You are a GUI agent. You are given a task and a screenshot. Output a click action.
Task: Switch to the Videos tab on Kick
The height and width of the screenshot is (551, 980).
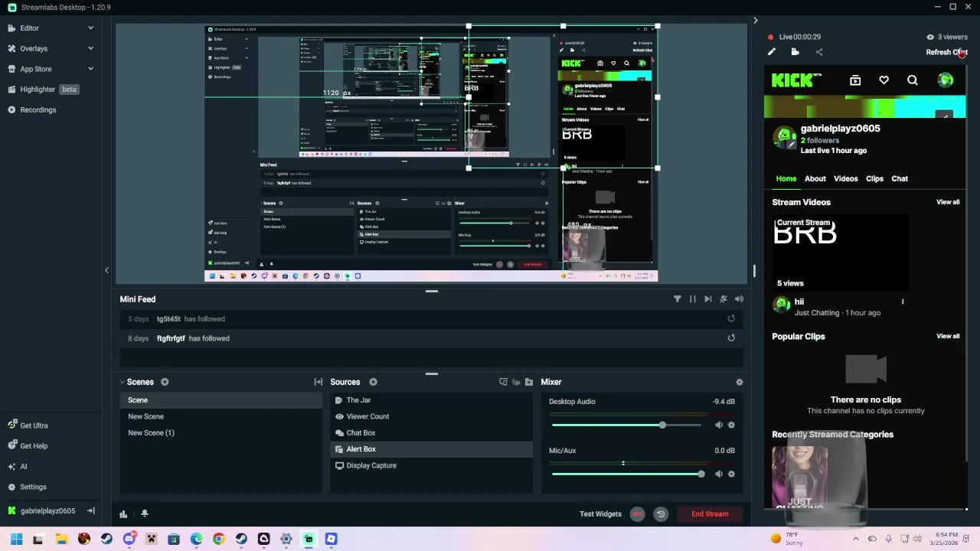[x=846, y=179]
